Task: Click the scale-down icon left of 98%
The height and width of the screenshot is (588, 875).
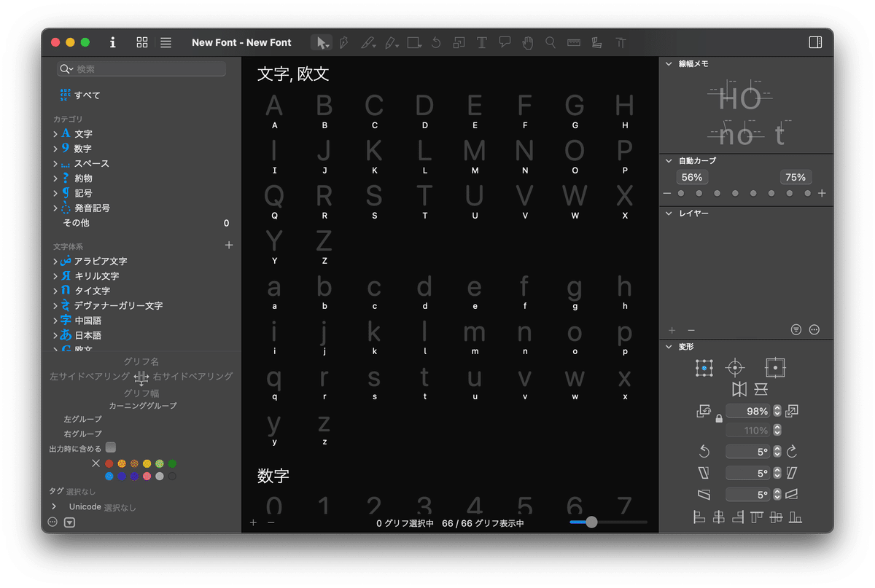Action: pos(704,411)
